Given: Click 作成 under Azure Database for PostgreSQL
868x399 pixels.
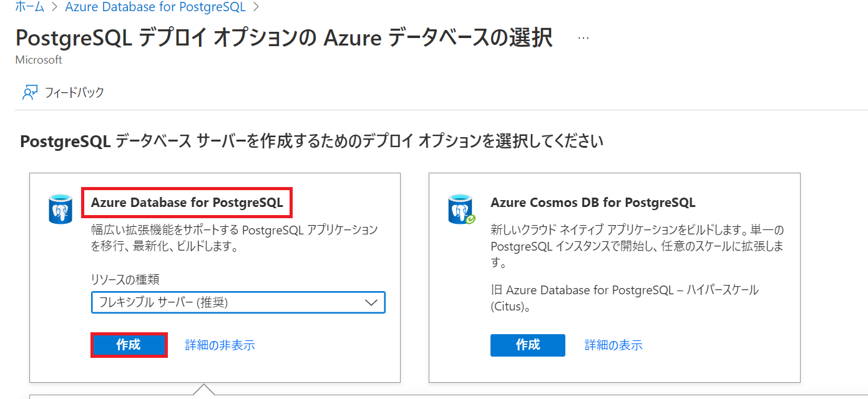Looking at the screenshot, I should (129, 345).
